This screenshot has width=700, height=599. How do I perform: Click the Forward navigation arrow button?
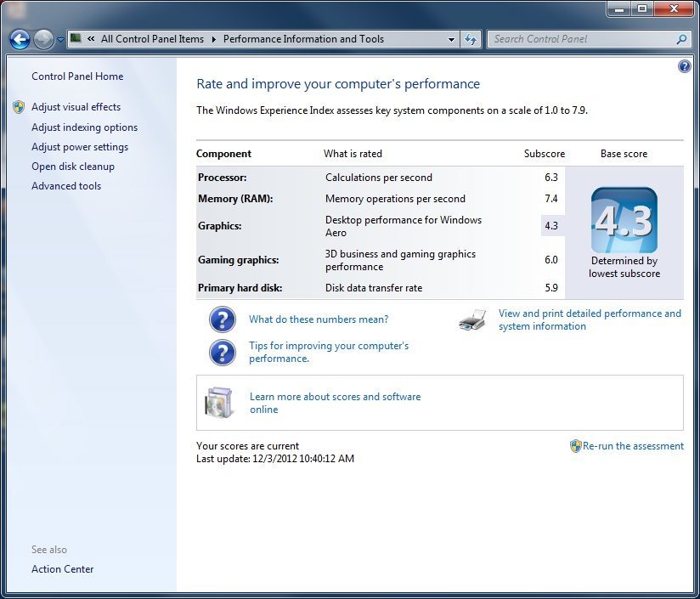point(43,39)
